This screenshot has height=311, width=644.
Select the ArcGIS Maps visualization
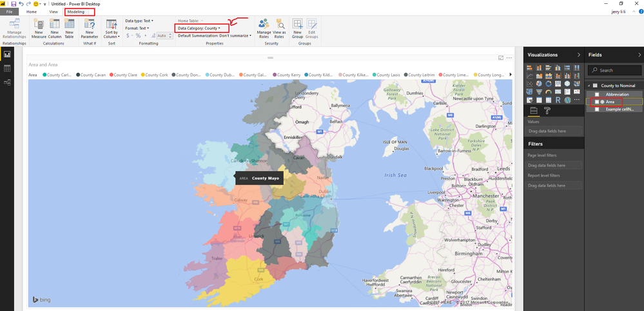567,99
